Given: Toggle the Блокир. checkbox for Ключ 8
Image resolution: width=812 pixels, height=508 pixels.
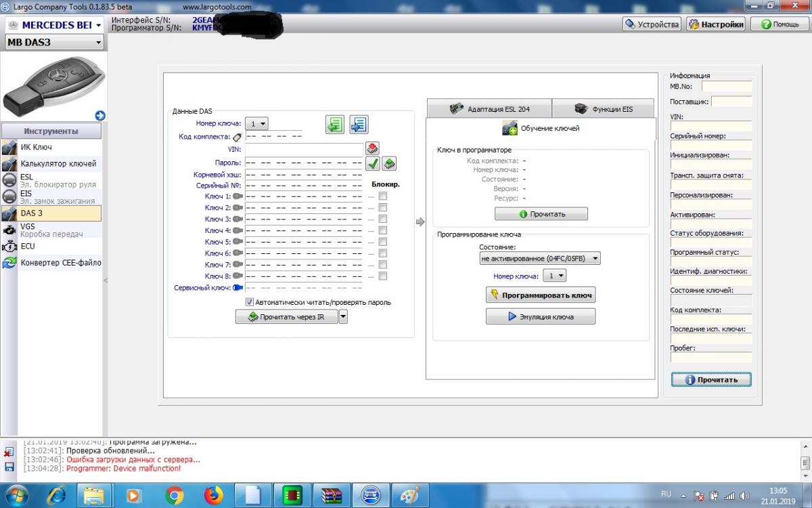Looking at the screenshot, I should (x=383, y=276).
